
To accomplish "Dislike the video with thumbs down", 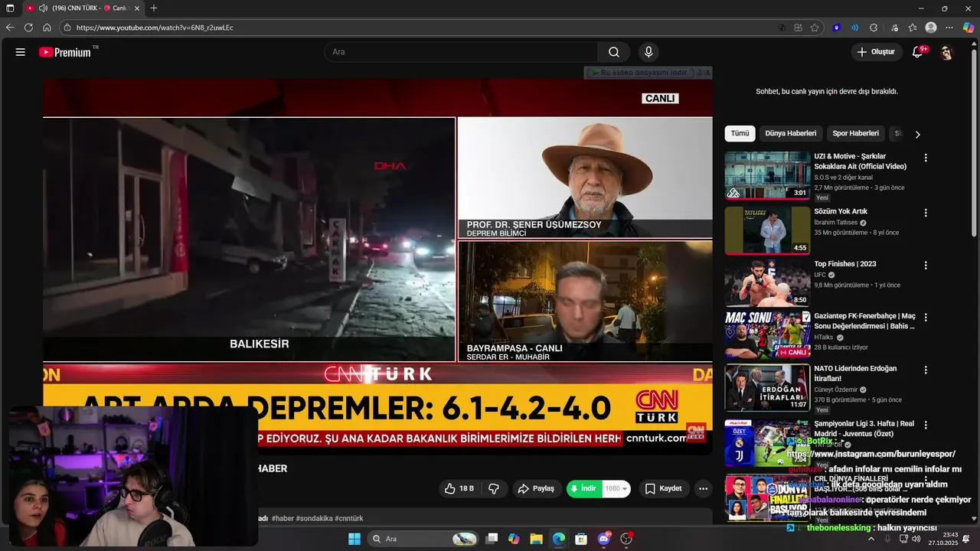I will pyautogui.click(x=494, y=488).
